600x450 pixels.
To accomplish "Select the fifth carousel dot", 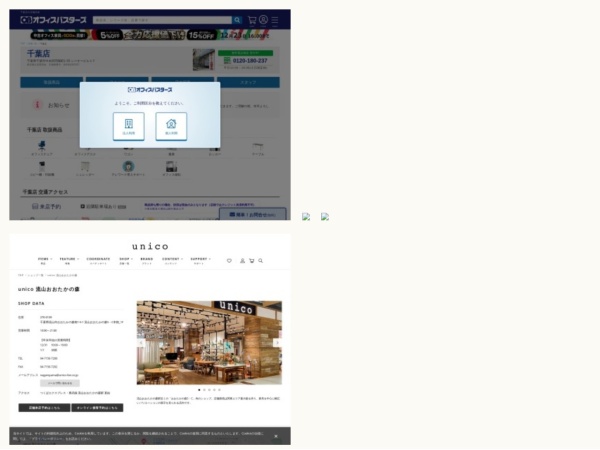I will 219,390.
